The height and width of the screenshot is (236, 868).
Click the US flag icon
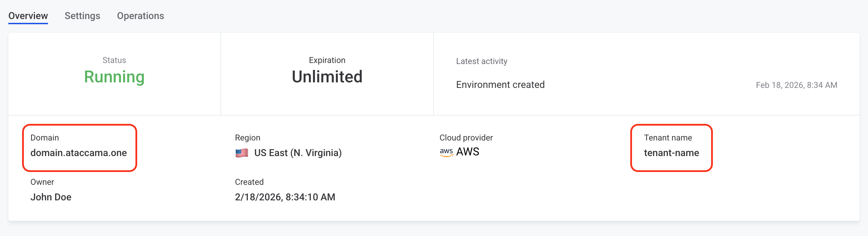(242, 153)
